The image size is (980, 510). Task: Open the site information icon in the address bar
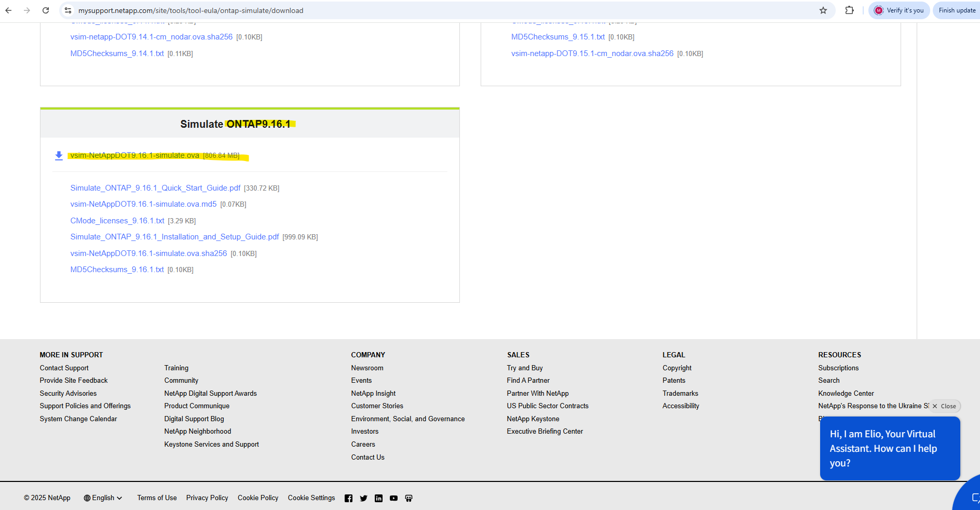pyautogui.click(x=68, y=10)
